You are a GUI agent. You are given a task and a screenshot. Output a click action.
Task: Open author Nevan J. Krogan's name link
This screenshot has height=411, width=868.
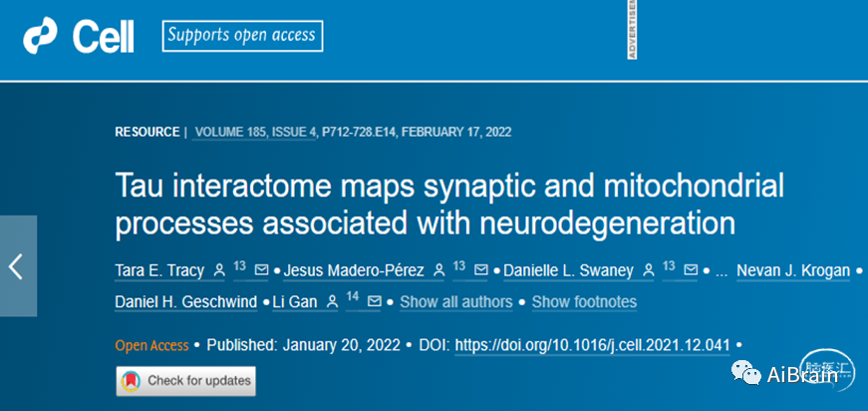point(793,270)
